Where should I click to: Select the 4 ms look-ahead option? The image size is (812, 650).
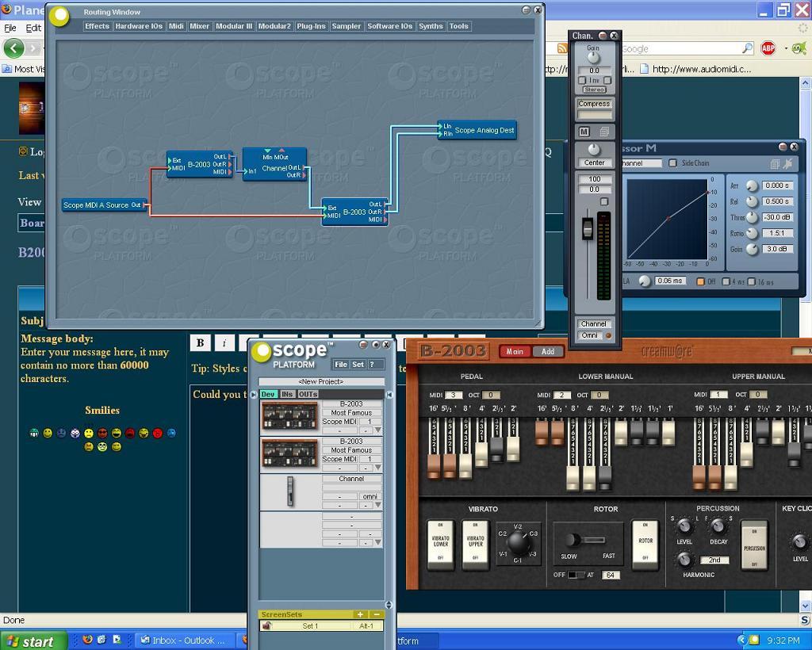pyautogui.click(x=726, y=281)
